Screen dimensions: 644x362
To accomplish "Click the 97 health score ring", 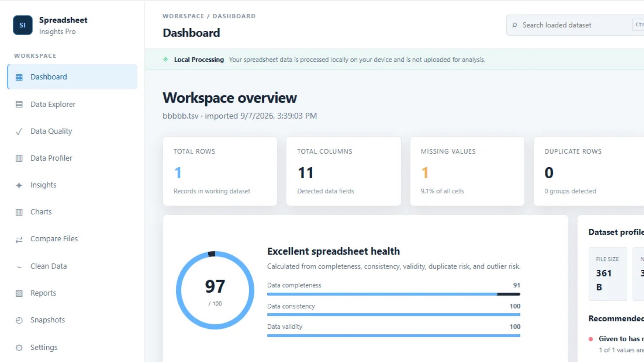I will pyautogui.click(x=215, y=290).
